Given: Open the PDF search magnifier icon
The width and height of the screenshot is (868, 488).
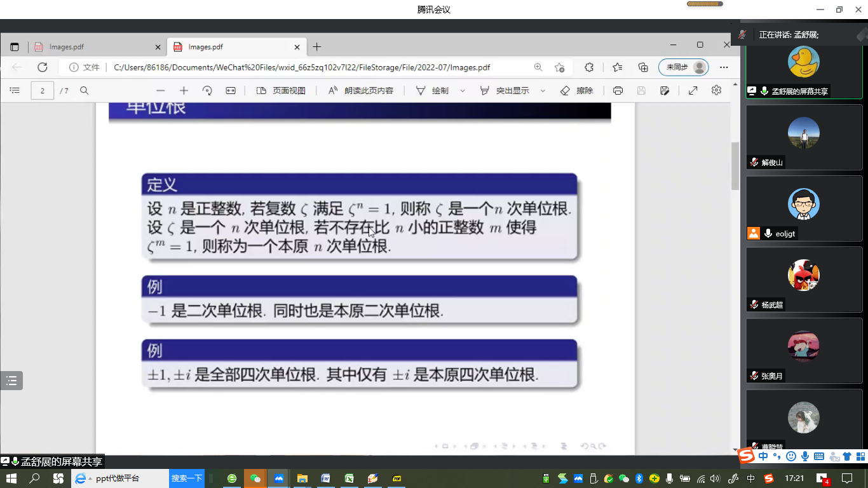Looking at the screenshot, I should tap(84, 91).
